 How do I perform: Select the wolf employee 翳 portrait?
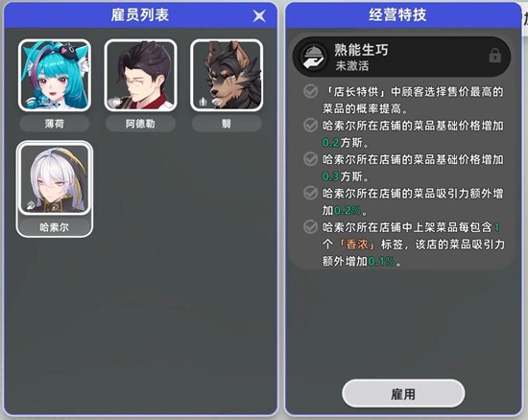click(227, 75)
